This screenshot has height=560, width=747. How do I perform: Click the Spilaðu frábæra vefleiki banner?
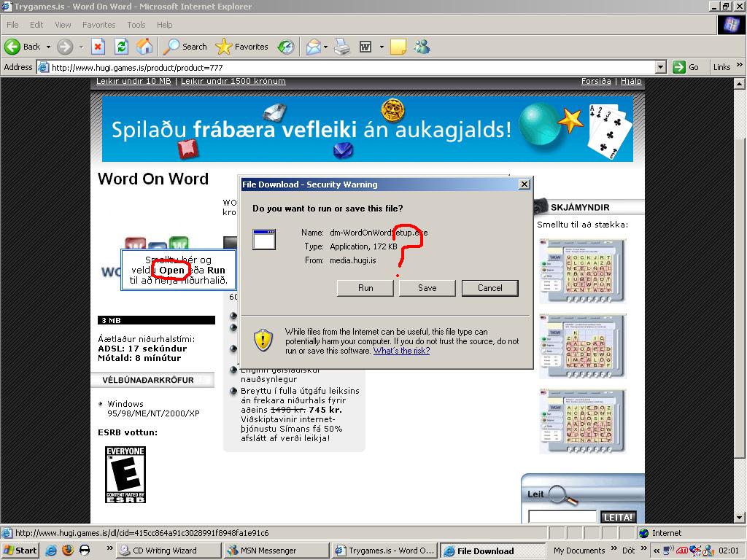tap(368, 128)
